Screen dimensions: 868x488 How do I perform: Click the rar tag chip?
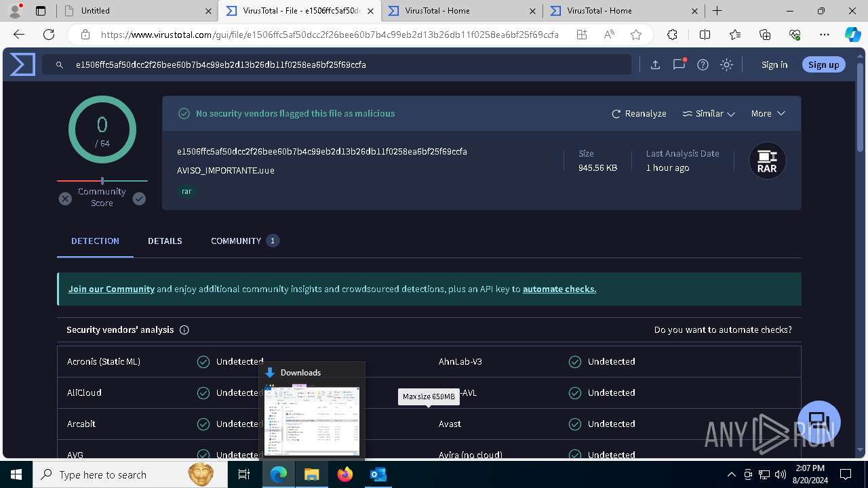(x=186, y=191)
